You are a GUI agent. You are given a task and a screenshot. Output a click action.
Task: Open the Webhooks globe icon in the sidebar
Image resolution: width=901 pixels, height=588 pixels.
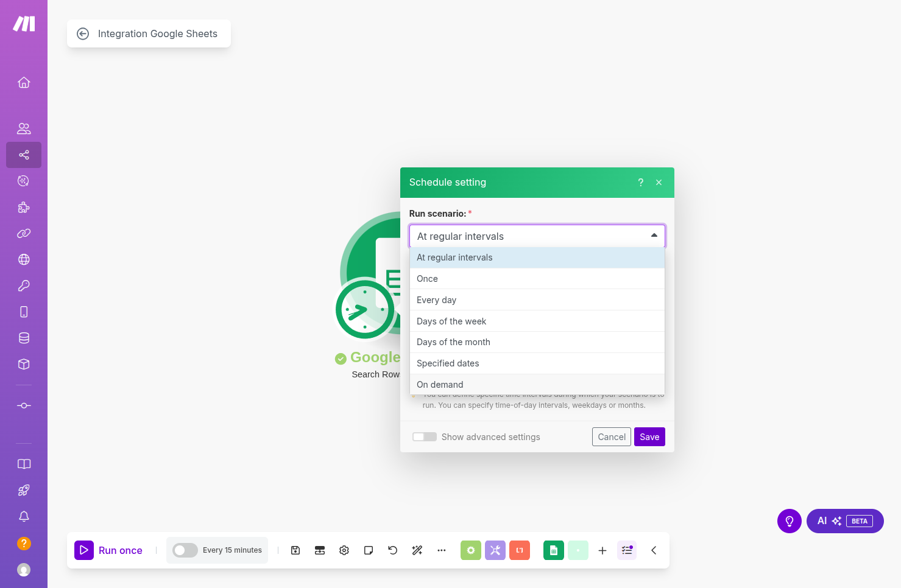pyautogui.click(x=24, y=259)
